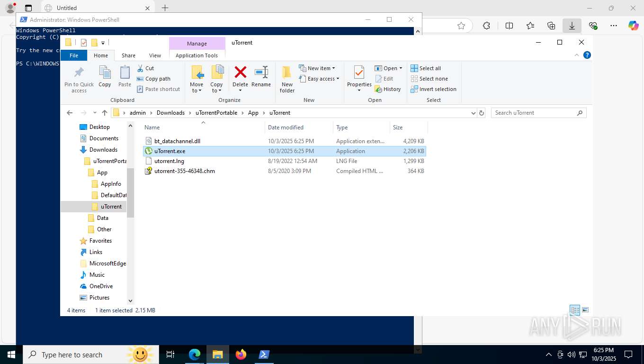
Task: Click the Properties checkmark icon
Action: point(359,73)
